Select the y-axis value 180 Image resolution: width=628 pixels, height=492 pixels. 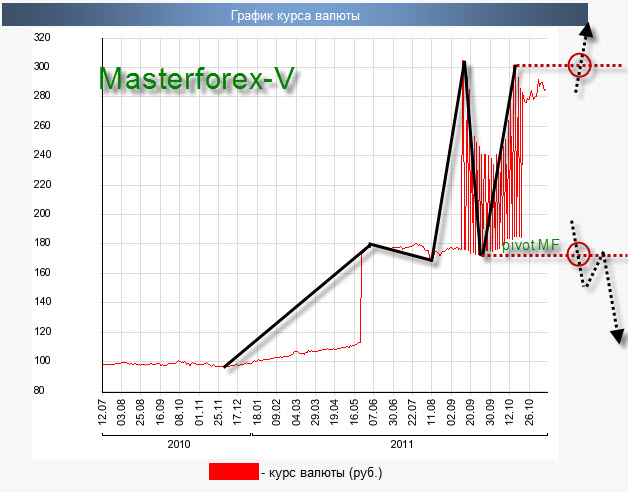pyautogui.click(x=42, y=243)
